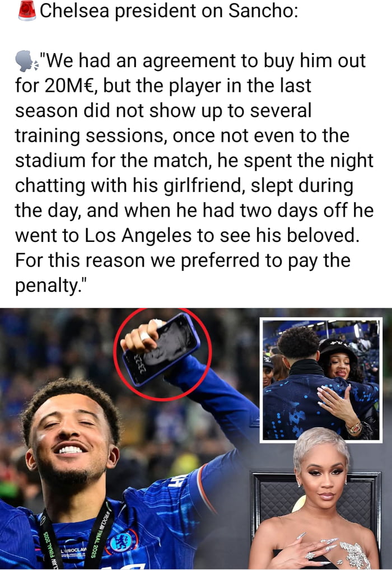Click the Chelsea crest on the jersey
The width and height of the screenshot is (392, 570).
123,541
